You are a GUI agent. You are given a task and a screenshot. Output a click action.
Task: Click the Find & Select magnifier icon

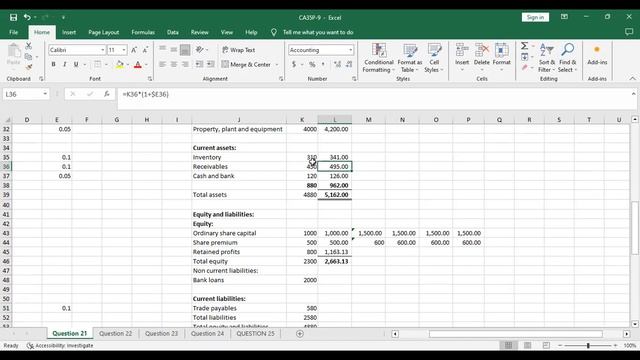[567, 50]
